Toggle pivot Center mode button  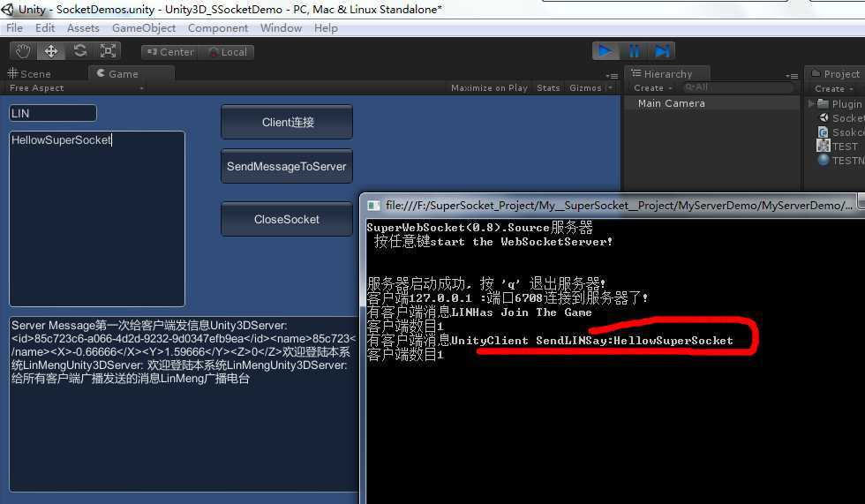[169, 52]
